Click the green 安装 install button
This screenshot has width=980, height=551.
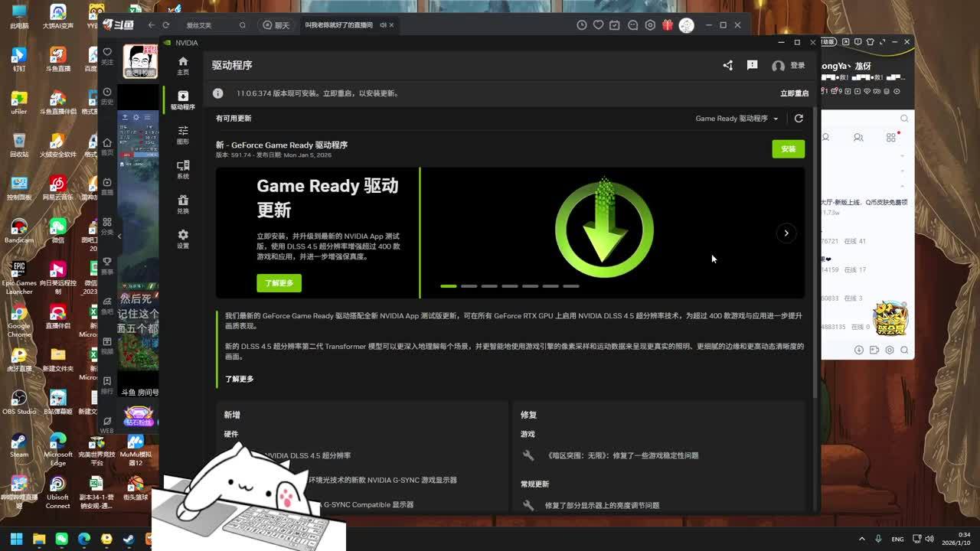point(788,149)
